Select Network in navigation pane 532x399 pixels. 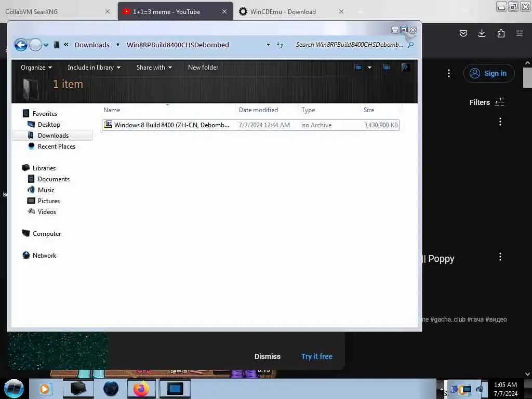pos(44,256)
